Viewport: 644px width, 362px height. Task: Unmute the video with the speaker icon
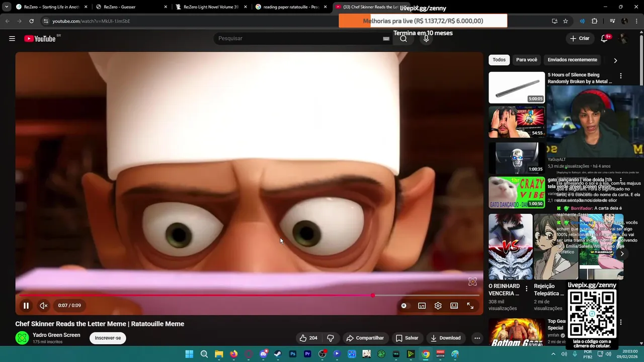(44, 305)
